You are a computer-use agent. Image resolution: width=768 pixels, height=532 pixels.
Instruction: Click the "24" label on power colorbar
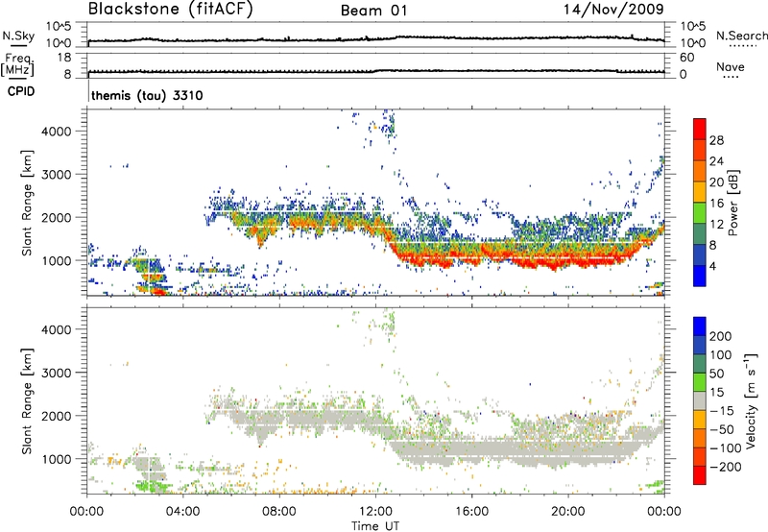click(x=716, y=161)
